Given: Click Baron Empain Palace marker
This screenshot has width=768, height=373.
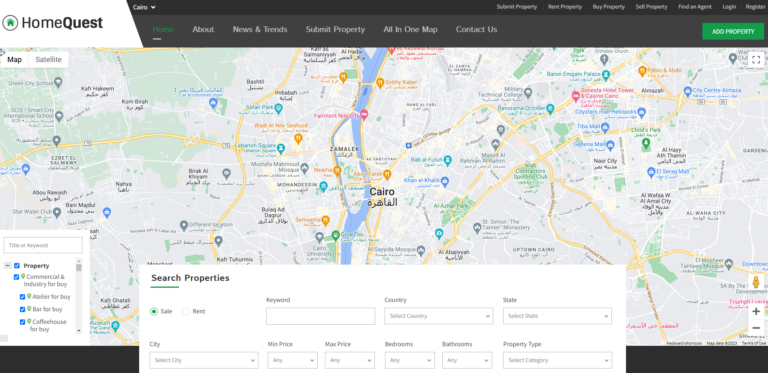Looking at the screenshot, I should click(606, 74).
